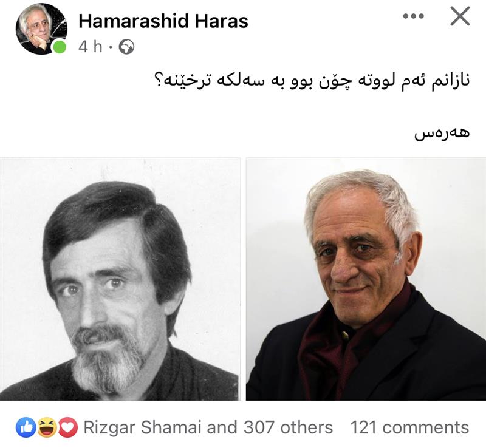This screenshot has width=486, height=448.
Task: Open the 121 comments link
Action: coord(409,427)
